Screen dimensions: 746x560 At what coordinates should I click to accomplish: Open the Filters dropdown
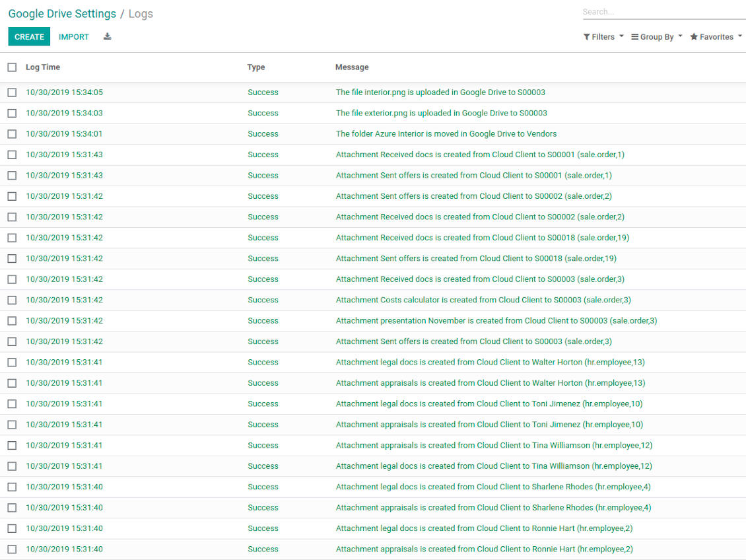[x=603, y=37]
